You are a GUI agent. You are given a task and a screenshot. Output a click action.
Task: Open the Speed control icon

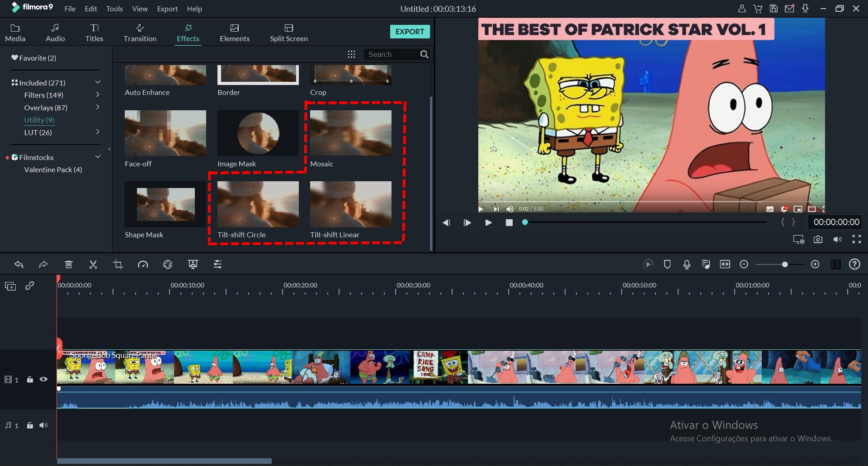click(143, 264)
